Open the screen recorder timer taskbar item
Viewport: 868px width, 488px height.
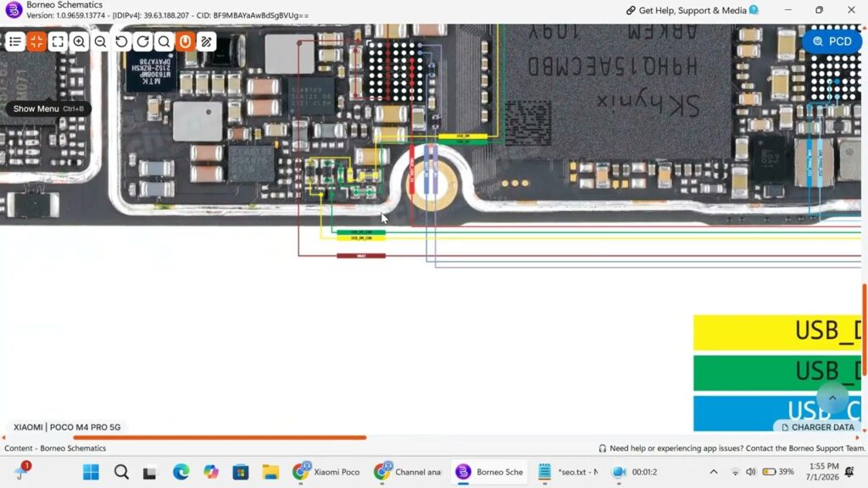click(634, 472)
